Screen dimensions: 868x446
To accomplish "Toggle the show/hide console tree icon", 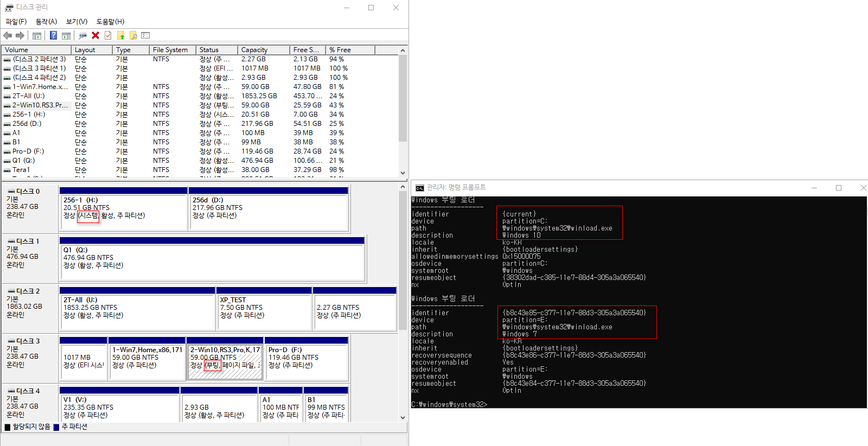I will click(37, 36).
